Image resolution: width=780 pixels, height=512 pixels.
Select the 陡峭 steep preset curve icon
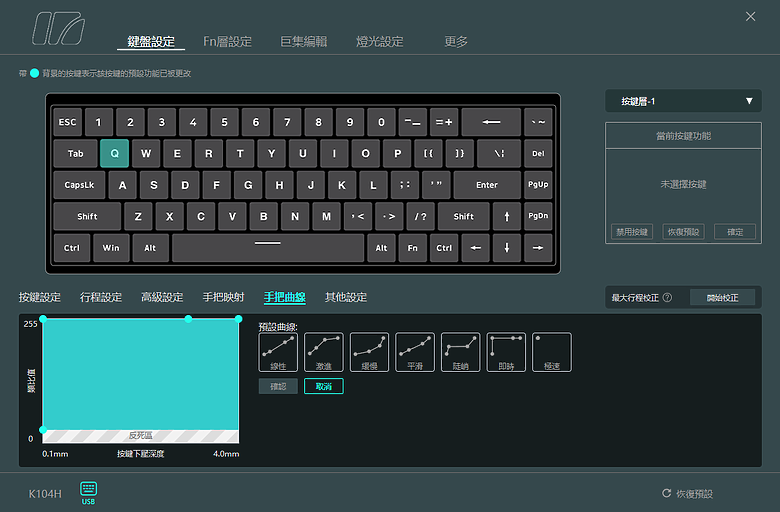(x=461, y=352)
